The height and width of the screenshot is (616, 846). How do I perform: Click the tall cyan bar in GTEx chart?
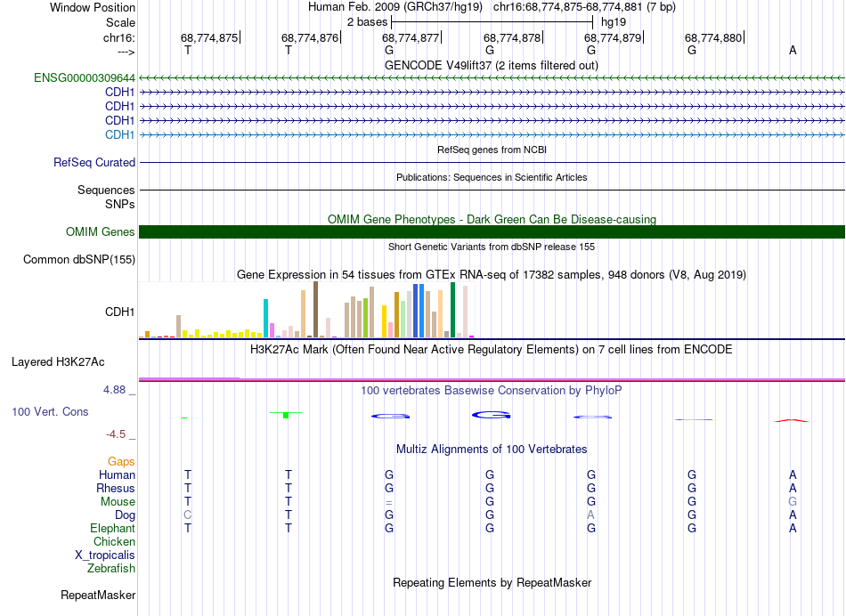(x=266, y=318)
